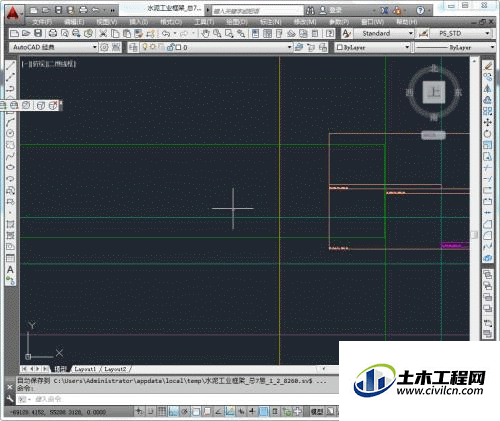The width and height of the screenshot is (500, 421).
Task: Toggle Object Snap Tracking in status bar
Action: click(x=218, y=412)
